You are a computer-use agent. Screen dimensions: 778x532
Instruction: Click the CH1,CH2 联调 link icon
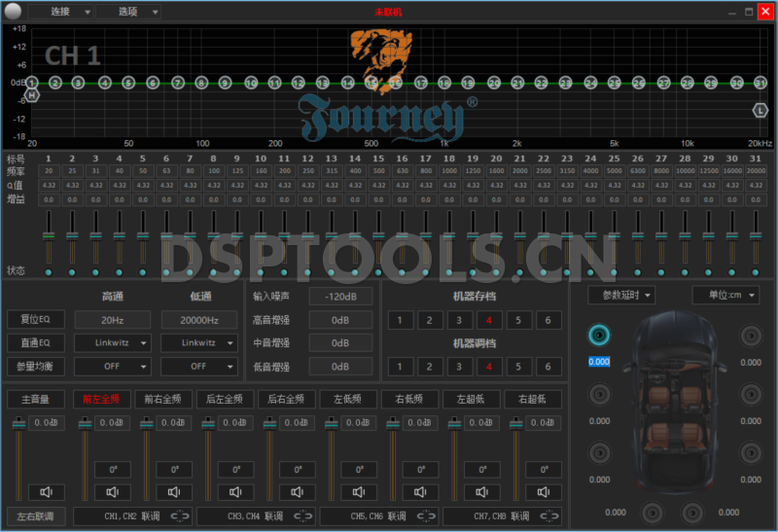pos(181,515)
